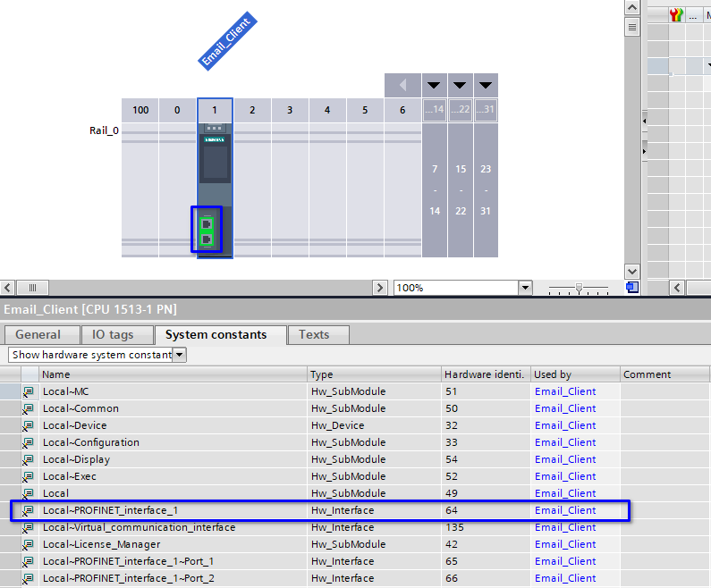Click the overview navigation icon
Viewport: 711px width, 588px height.
(x=632, y=287)
